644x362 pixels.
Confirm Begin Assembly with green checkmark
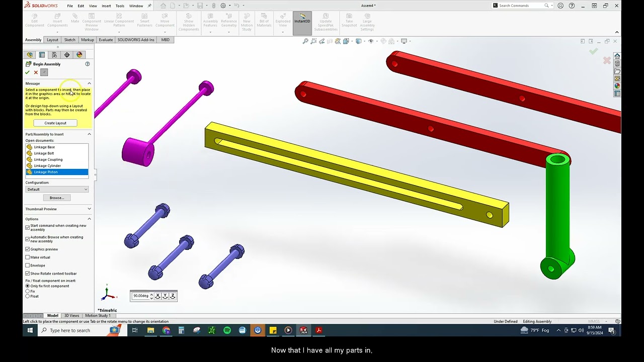pyautogui.click(x=28, y=72)
